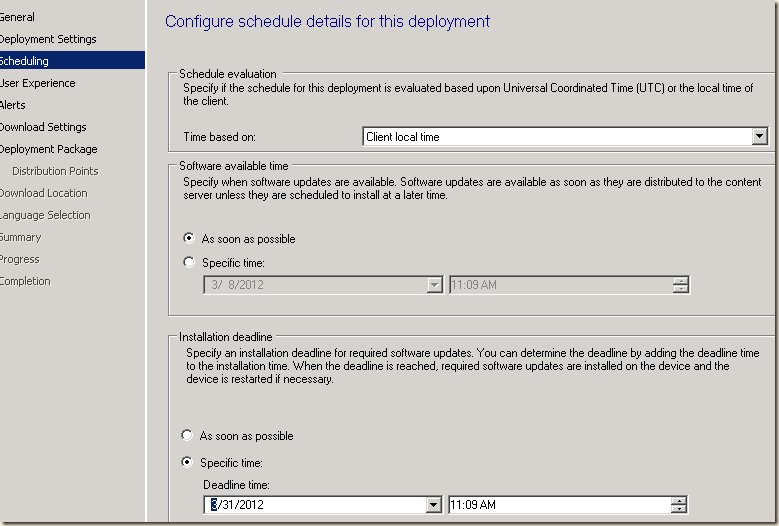Image resolution: width=779 pixels, height=526 pixels.
Task: Select Distribution Points in sidebar
Action: coord(55,171)
